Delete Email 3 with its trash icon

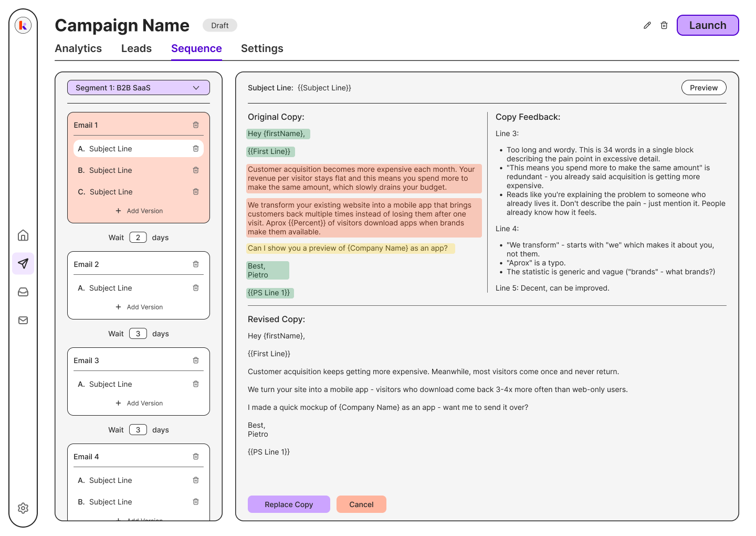coord(196,360)
